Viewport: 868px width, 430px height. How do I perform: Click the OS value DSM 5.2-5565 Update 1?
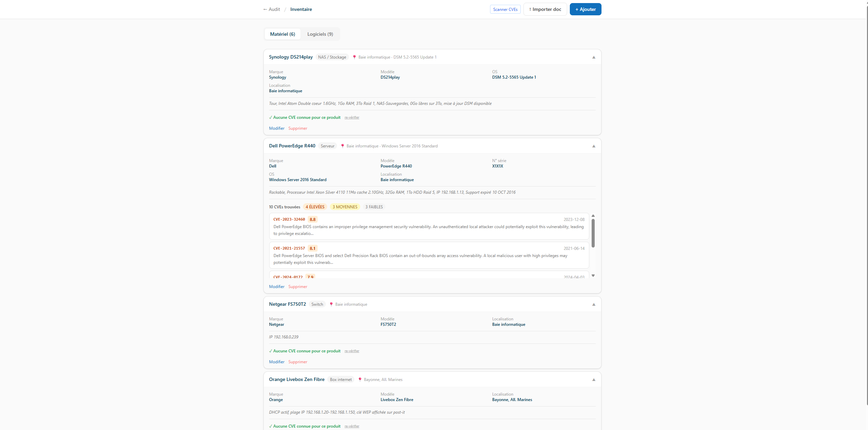(x=514, y=77)
